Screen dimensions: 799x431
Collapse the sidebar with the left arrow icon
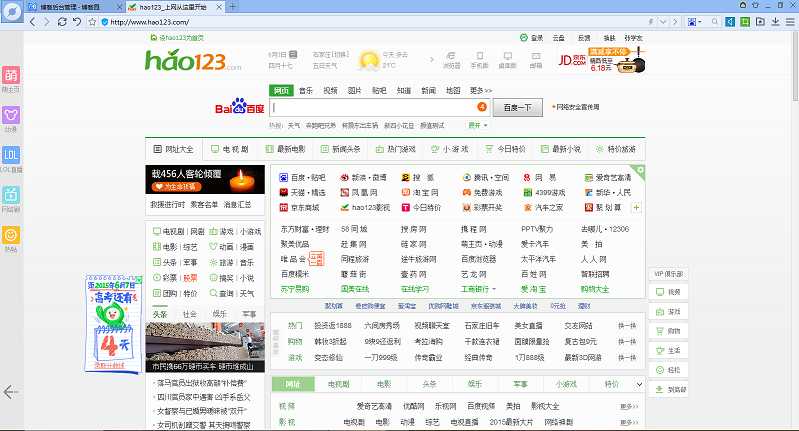[11, 392]
